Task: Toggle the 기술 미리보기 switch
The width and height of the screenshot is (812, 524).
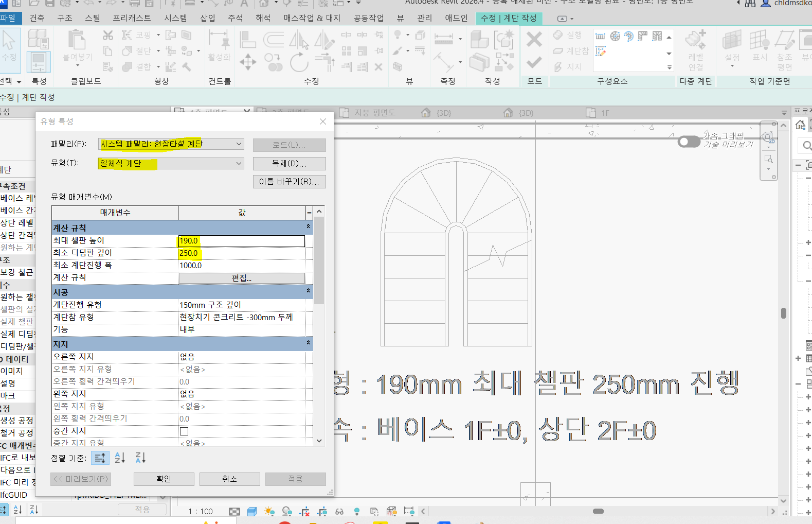Action: pos(689,142)
